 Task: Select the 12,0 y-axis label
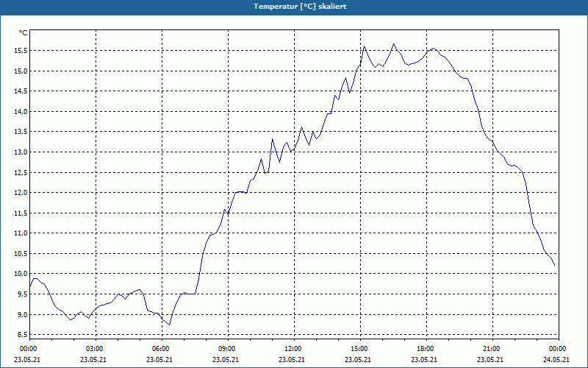[21, 193]
